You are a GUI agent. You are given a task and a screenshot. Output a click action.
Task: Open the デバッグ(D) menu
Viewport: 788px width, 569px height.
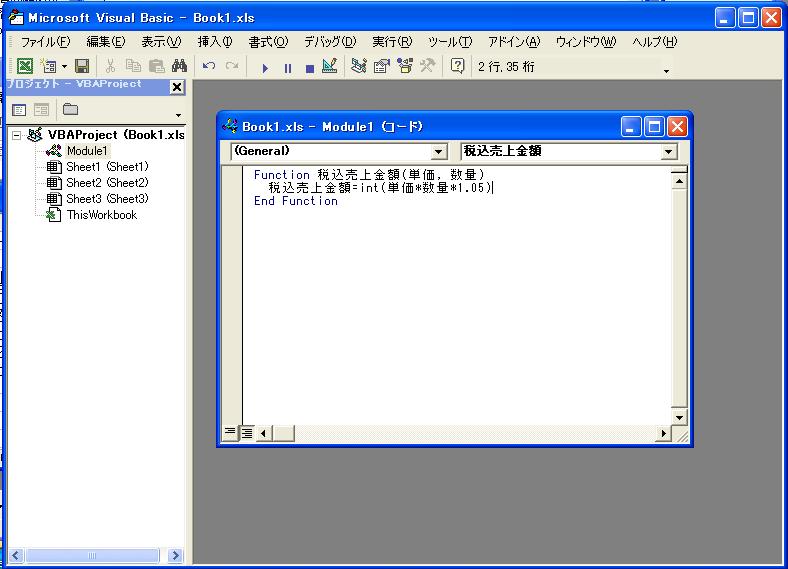[x=330, y=42]
